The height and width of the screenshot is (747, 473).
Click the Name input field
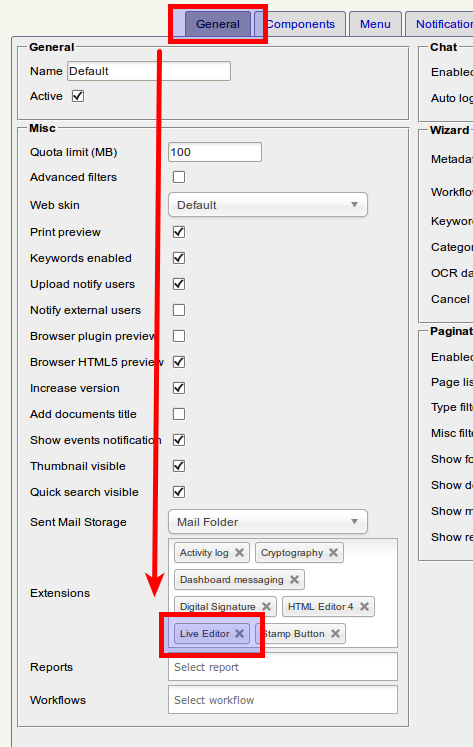[x=149, y=71]
